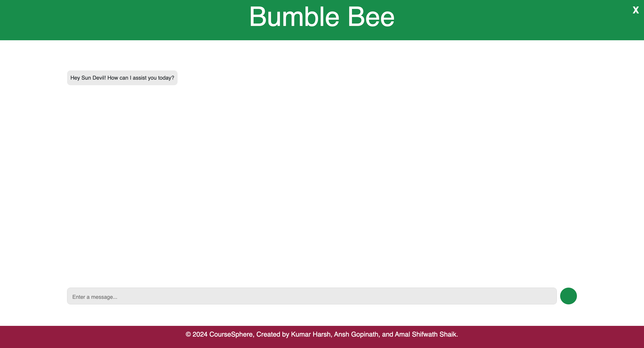644x348 pixels.
Task: Click the 'Enter a message...' placeholder text
Action: [x=95, y=297]
